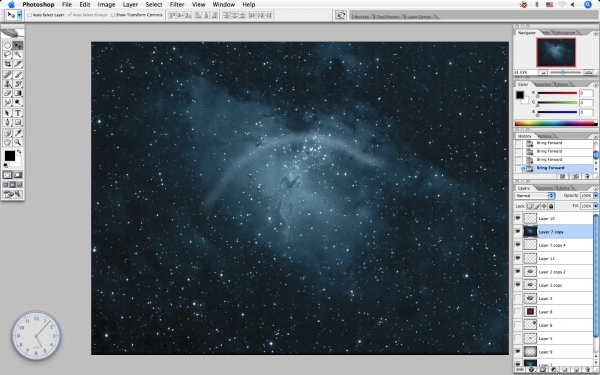Select the Clone Stamp tool

pos(7,84)
